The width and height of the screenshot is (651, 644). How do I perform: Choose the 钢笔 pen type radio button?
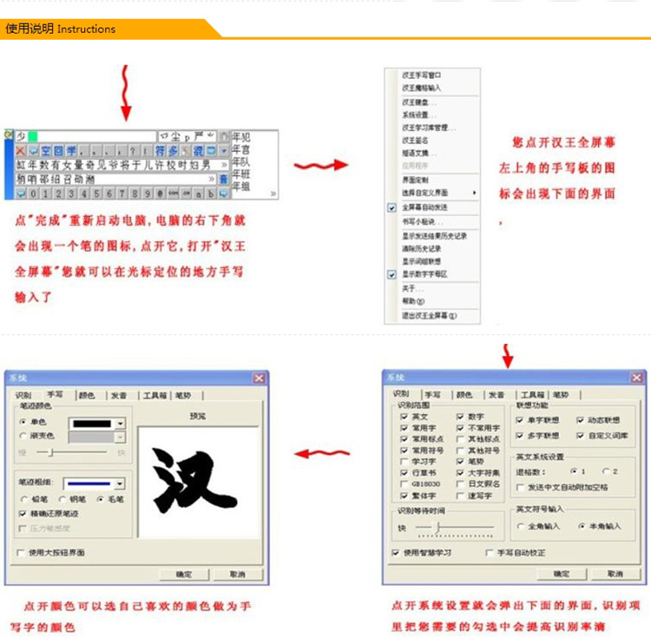[62, 499]
